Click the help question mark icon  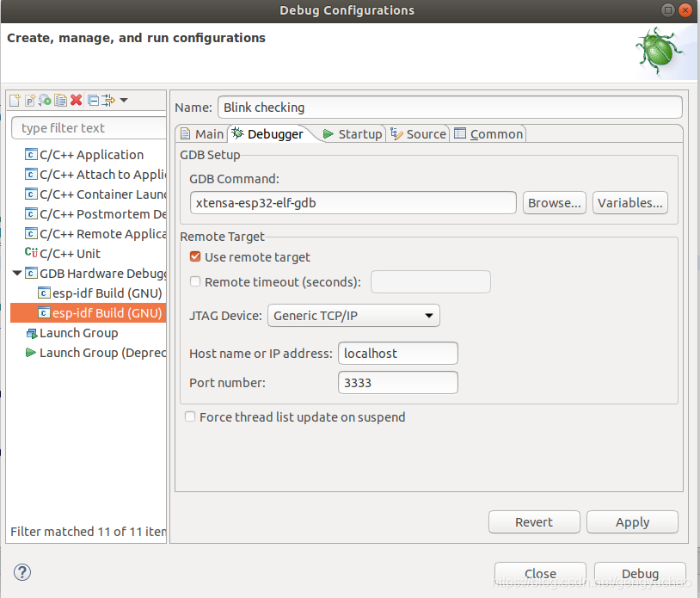click(x=21, y=572)
